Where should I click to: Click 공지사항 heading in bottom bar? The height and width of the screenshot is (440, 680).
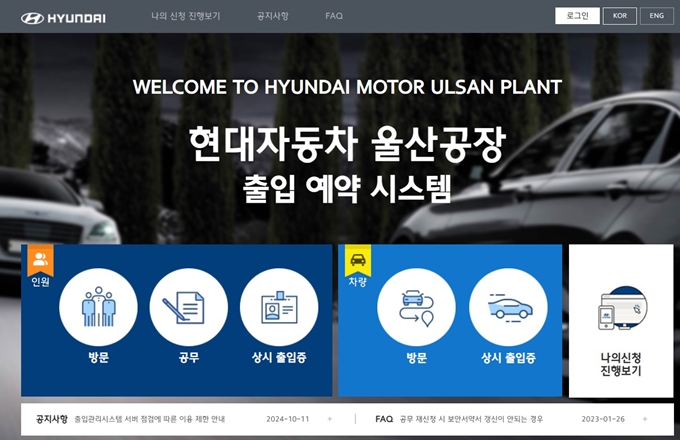point(52,419)
